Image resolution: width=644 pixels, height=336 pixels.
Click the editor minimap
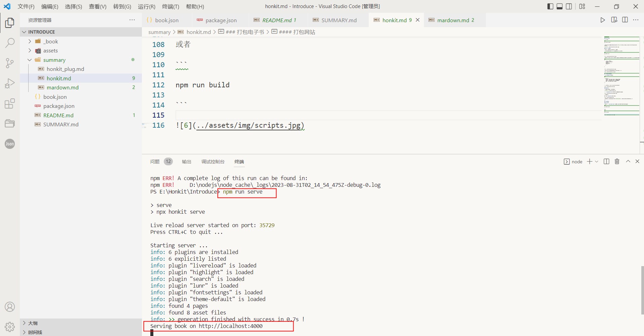point(621,76)
